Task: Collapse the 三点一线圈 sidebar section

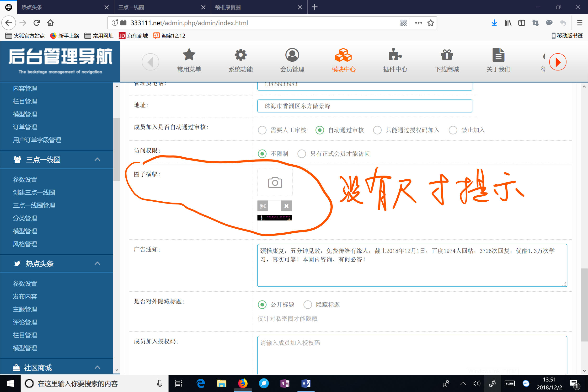Action: [x=97, y=160]
